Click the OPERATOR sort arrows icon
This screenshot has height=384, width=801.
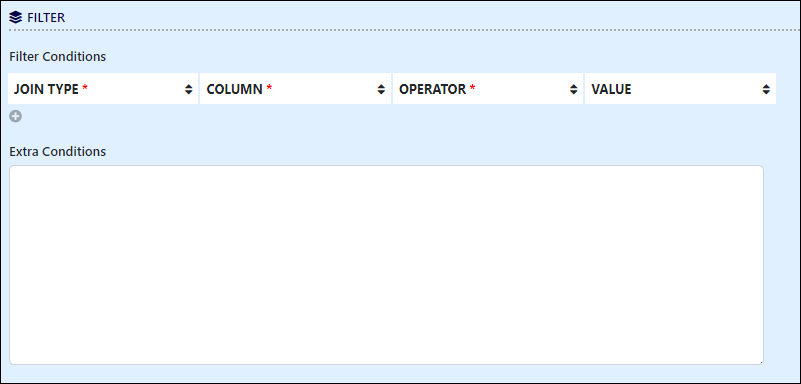tap(574, 89)
